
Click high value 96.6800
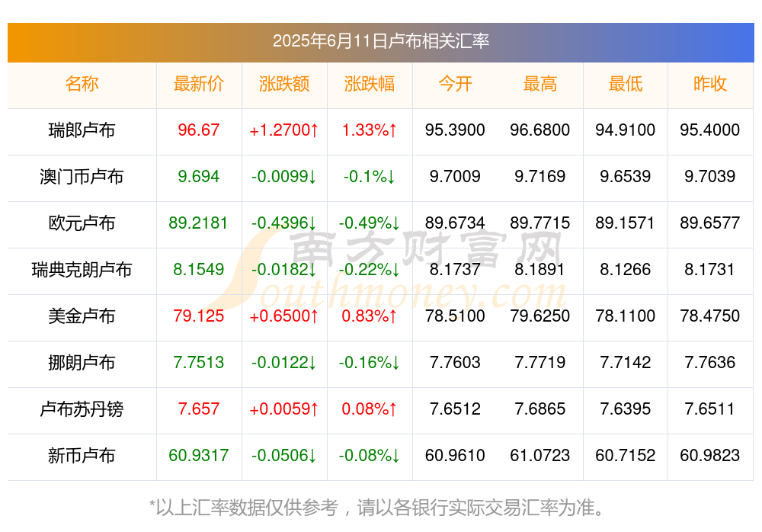point(540,130)
